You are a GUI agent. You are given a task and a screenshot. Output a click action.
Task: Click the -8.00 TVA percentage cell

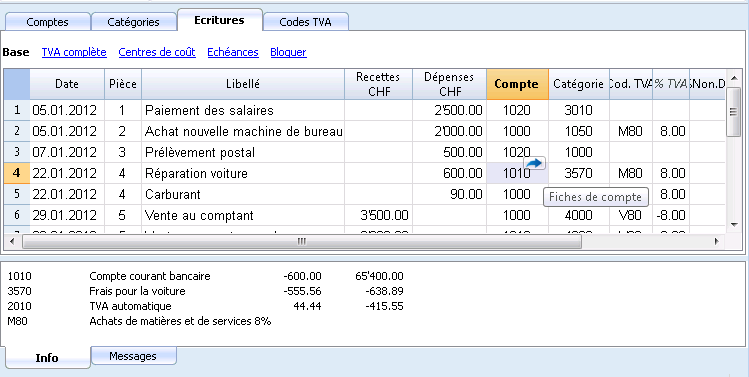(671, 215)
